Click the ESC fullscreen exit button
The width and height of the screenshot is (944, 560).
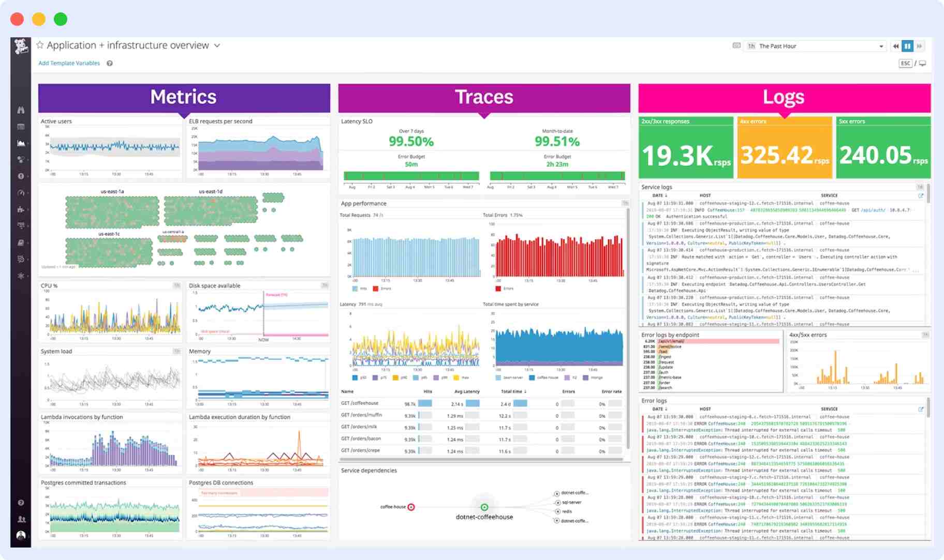(906, 63)
